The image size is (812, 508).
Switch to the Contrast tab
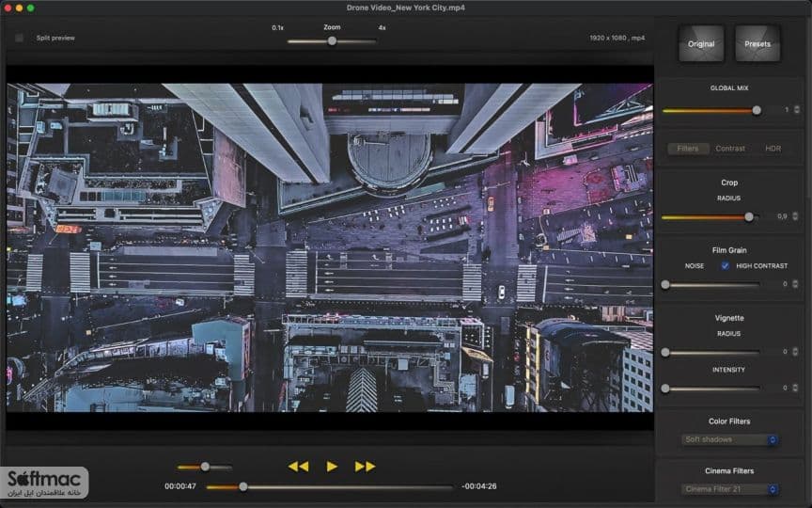click(730, 149)
